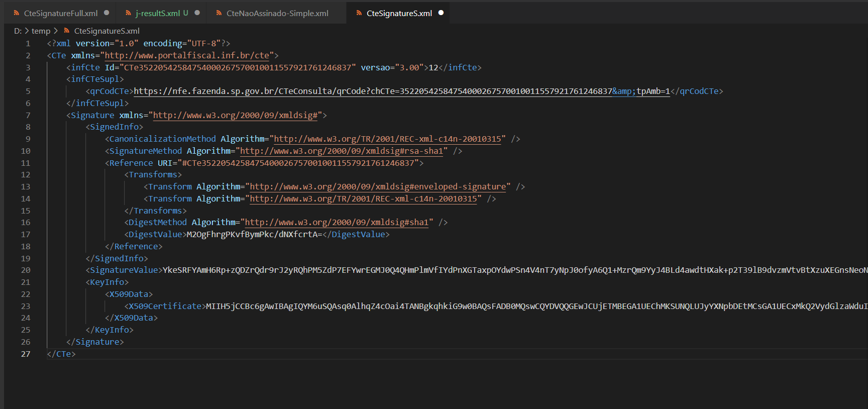The height and width of the screenshot is (409, 868).
Task: Open the xmldsig#rsa-sha1 algorithm link
Action: point(342,151)
